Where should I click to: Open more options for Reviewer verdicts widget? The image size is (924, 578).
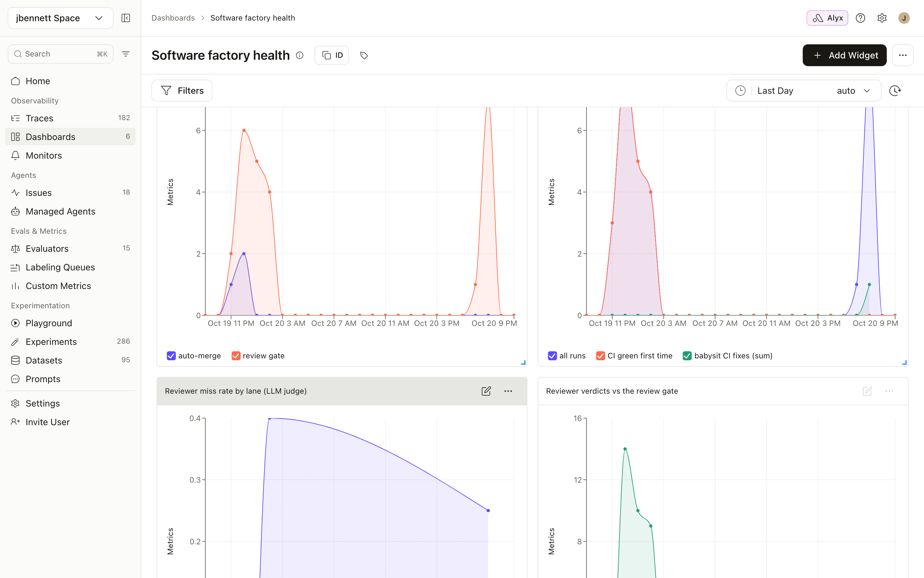(x=889, y=391)
